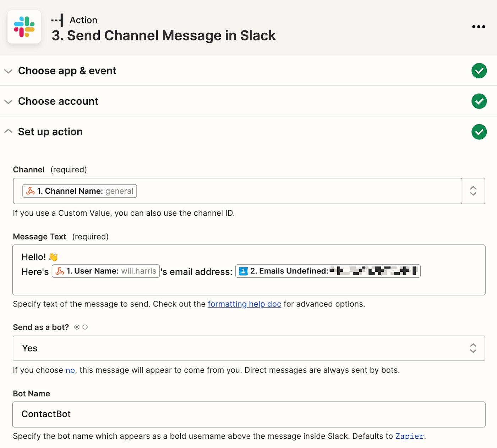This screenshot has width=497, height=448.
Task: Click webhook icon in Channel Name pill
Action: (31, 191)
